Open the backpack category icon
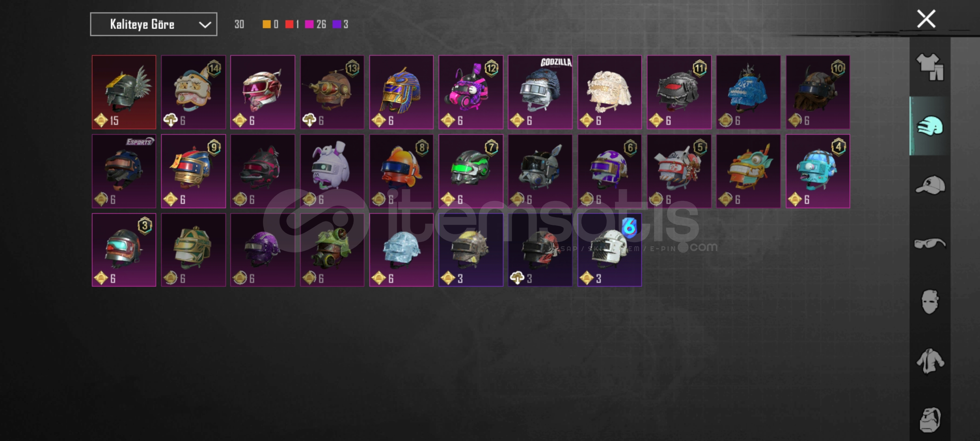This screenshot has height=441, width=980. [x=930, y=420]
